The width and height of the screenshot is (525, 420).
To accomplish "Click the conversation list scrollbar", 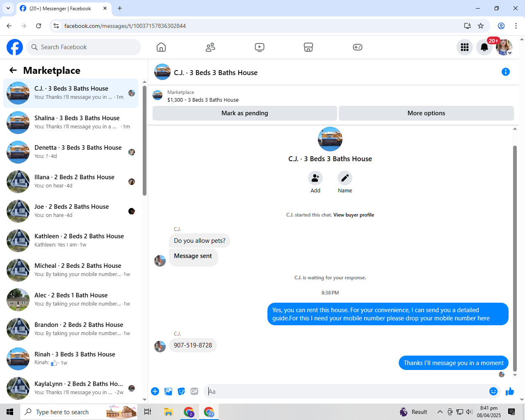I will coord(144,141).
